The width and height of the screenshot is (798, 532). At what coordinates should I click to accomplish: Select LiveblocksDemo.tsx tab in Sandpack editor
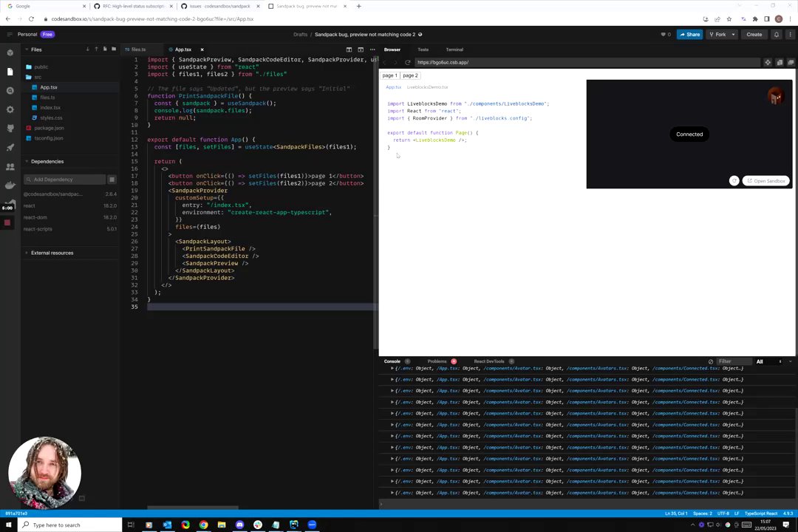pos(428,87)
